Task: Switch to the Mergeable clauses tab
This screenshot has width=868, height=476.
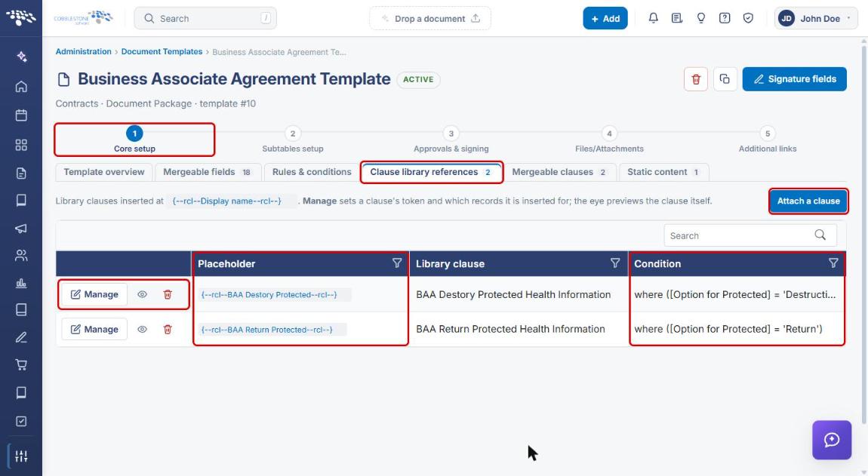Action: click(x=559, y=172)
